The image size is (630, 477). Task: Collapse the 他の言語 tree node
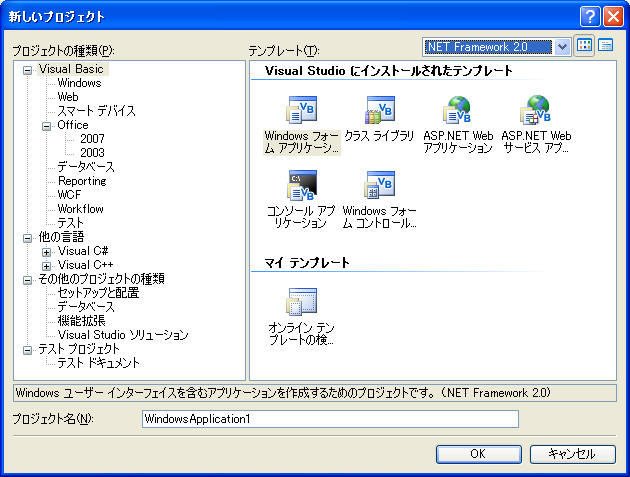(x=27, y=238)
